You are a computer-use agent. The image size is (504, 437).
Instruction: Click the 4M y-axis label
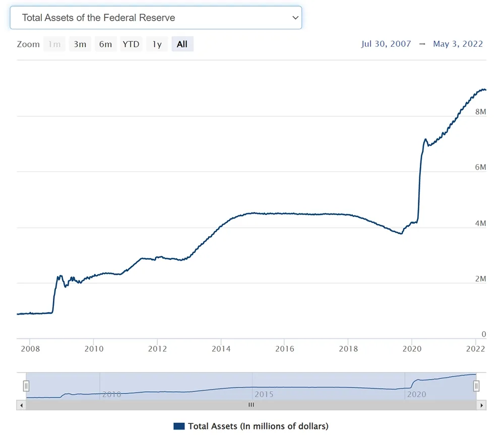480,224
